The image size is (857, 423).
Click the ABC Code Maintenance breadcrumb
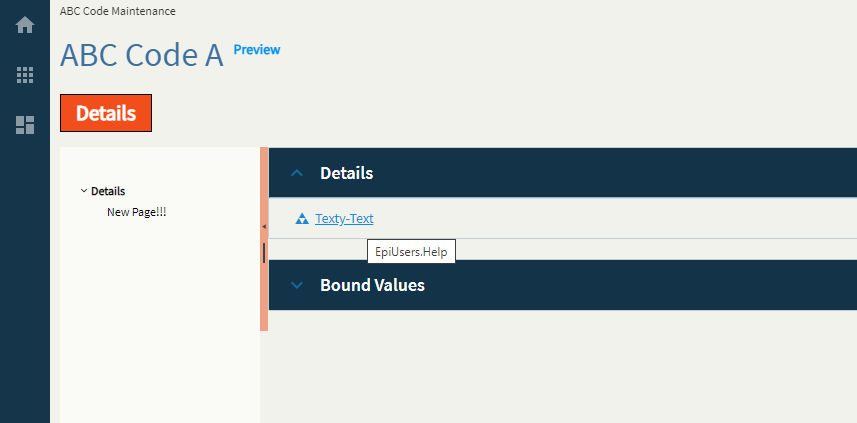118,11
